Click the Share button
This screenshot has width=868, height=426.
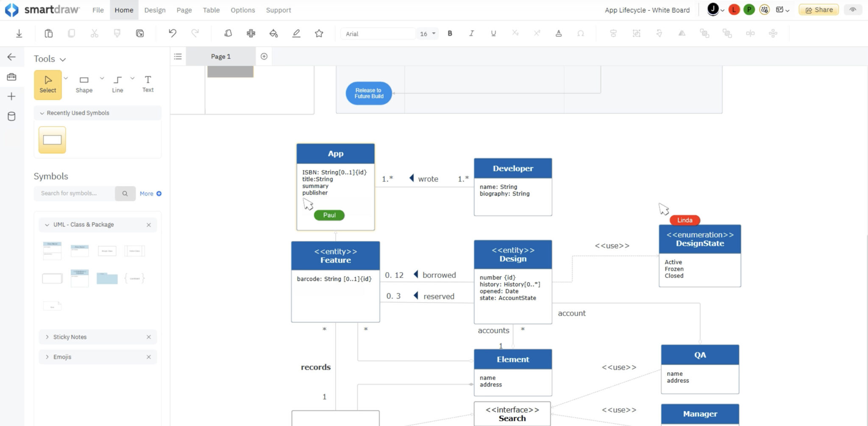click(x=818, y=9)
